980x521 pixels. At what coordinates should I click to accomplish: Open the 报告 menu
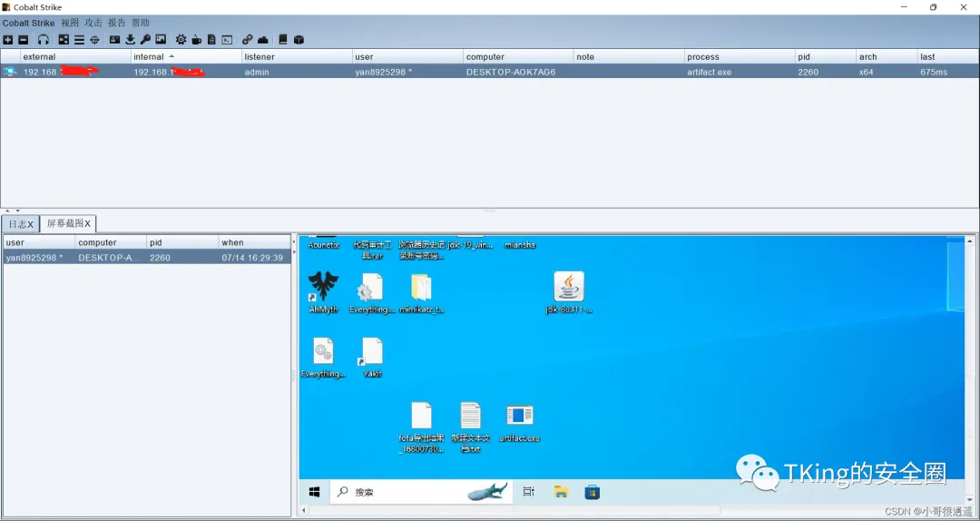click(x=117, y=23)
